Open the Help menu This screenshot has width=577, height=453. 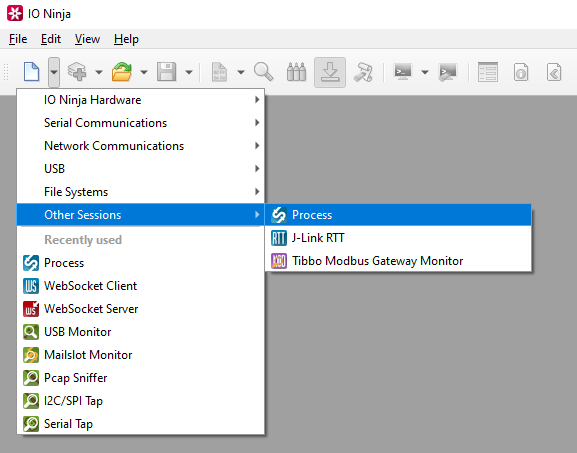(126, 39)
